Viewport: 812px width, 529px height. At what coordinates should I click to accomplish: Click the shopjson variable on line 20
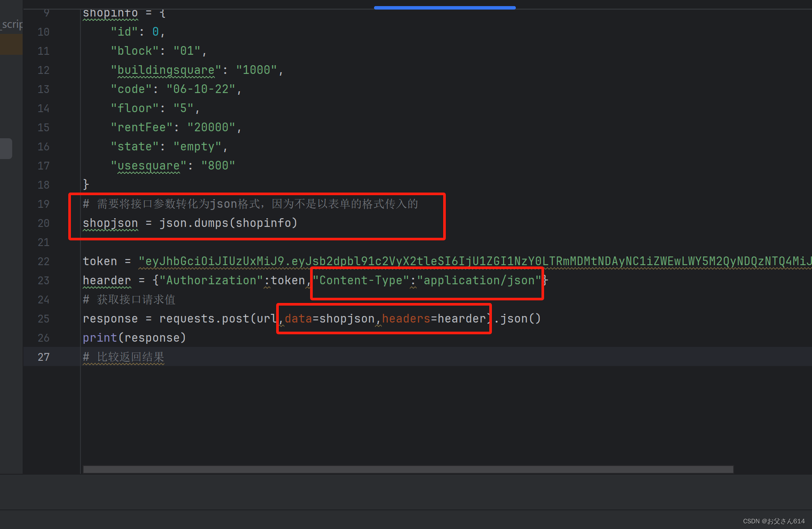pyautogui.click(x=110, y=223)
